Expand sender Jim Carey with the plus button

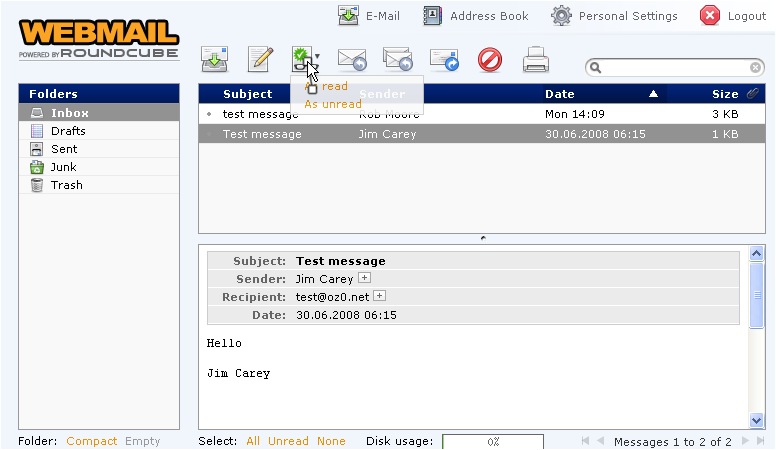[x=364, y=279]
